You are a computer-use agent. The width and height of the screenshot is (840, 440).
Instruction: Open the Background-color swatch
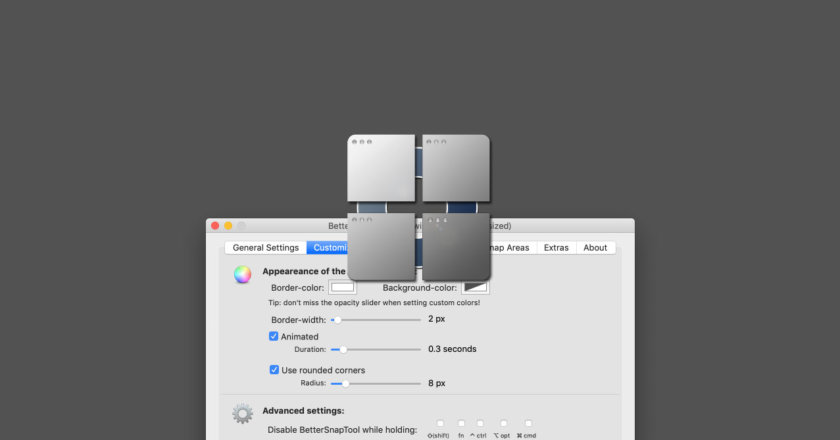(x=475, y=288)
